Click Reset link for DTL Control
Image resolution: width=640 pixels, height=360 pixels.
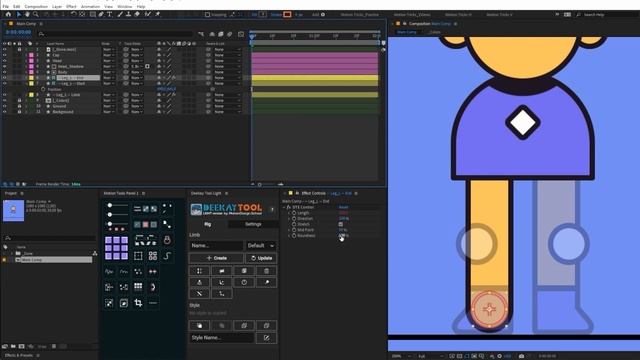pyautogui.click(x=343, y=207)
